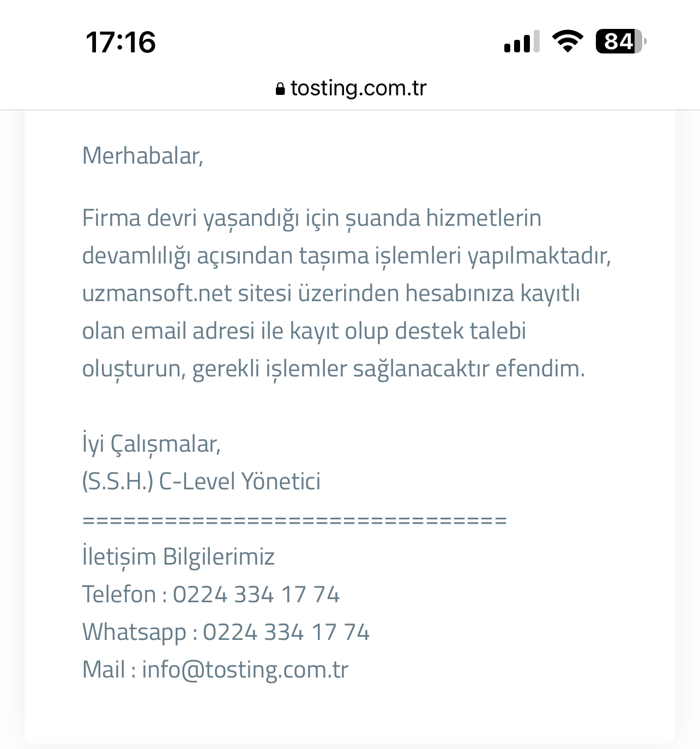Tap the cellular signal bars icon
700x749 pixels.
click(x=522, y=42)
